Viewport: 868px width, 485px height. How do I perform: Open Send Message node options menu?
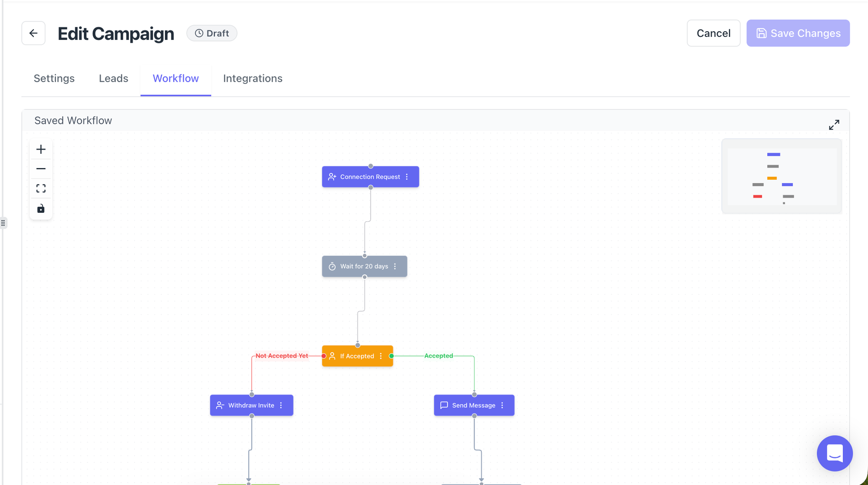502,405
